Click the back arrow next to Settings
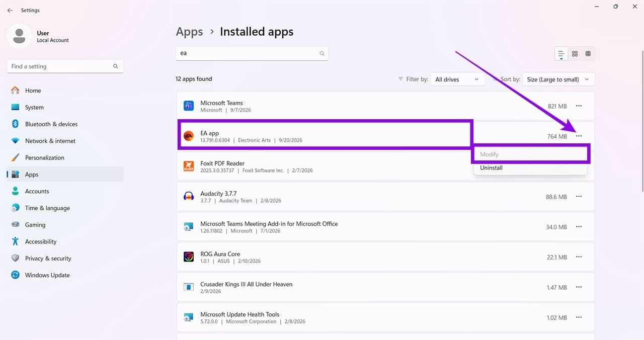The height and width of the screenshot is (340, 644). 10,10
